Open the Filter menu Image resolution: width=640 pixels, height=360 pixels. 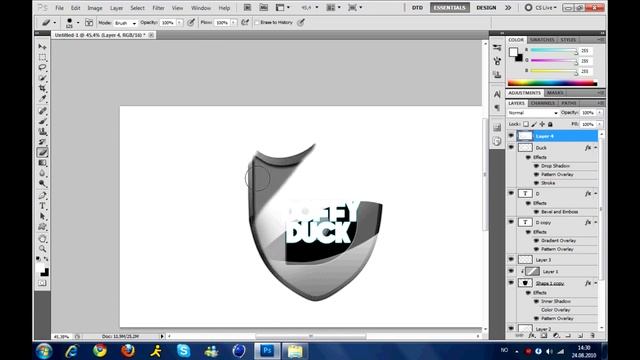point(158,8)
